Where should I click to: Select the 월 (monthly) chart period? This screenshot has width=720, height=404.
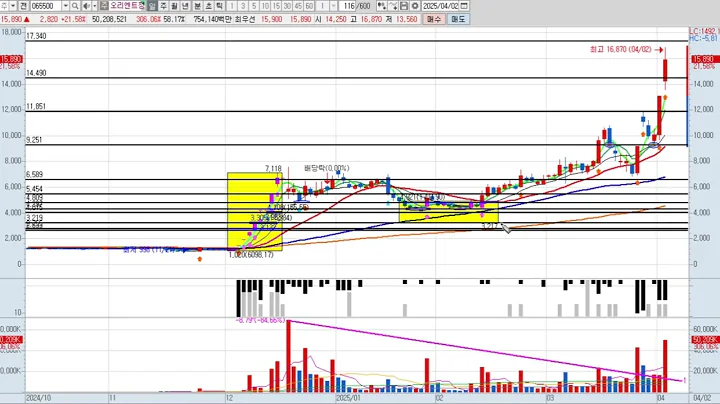tap(174, 6)
